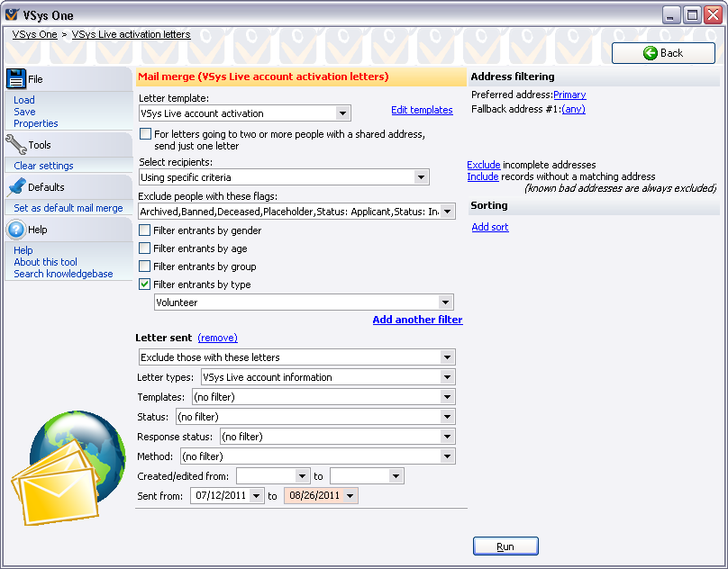Open the Select recipients dropdown
Image resolution: width=728 pixels, height=569 pixels.
(x=421, y=177)
